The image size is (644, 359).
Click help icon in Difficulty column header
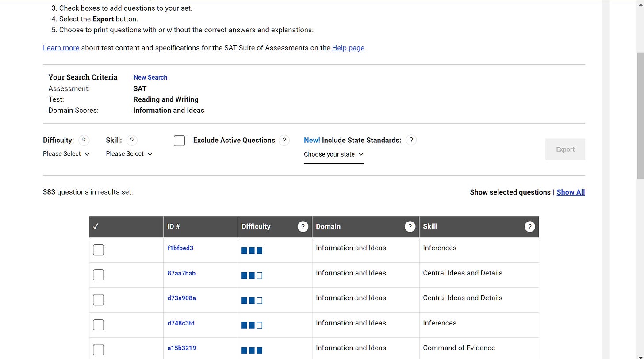(303, 227)
